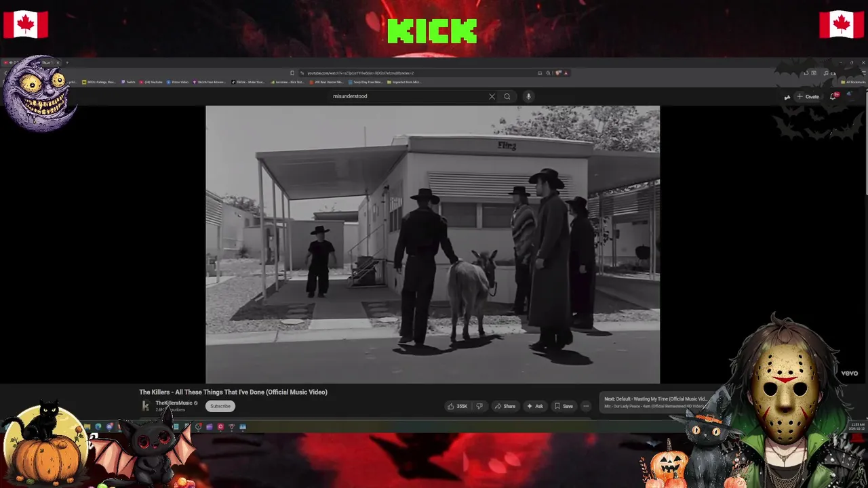Open the Ask button under the video
The height and width of the screenshot is (488, 868).
click(534, 406)
